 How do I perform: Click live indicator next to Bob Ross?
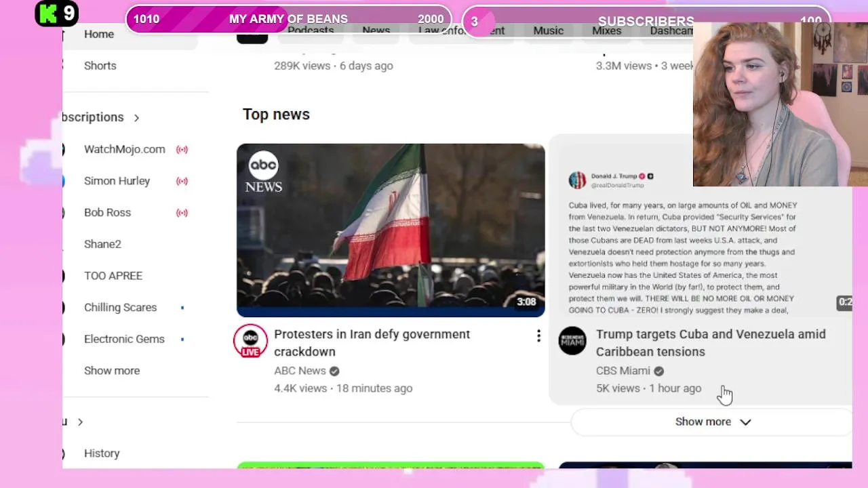tap(182, 212)
